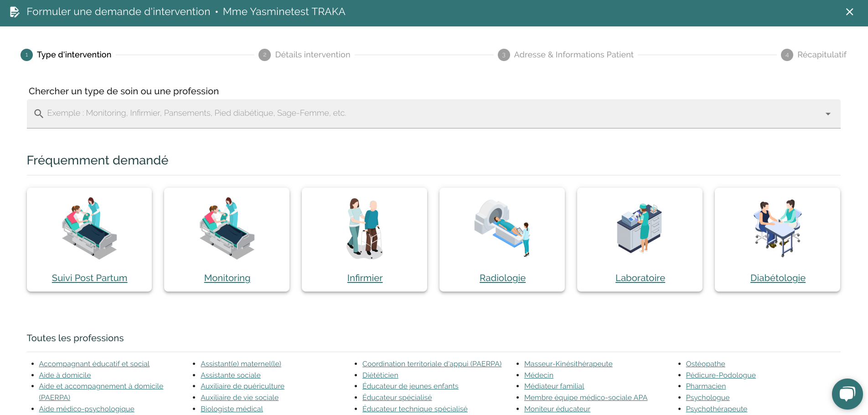Image resolution: width=868 pixels, height=415 pixels.
Task: Close the intervention request dialog
Action: (x=849, y=12)
